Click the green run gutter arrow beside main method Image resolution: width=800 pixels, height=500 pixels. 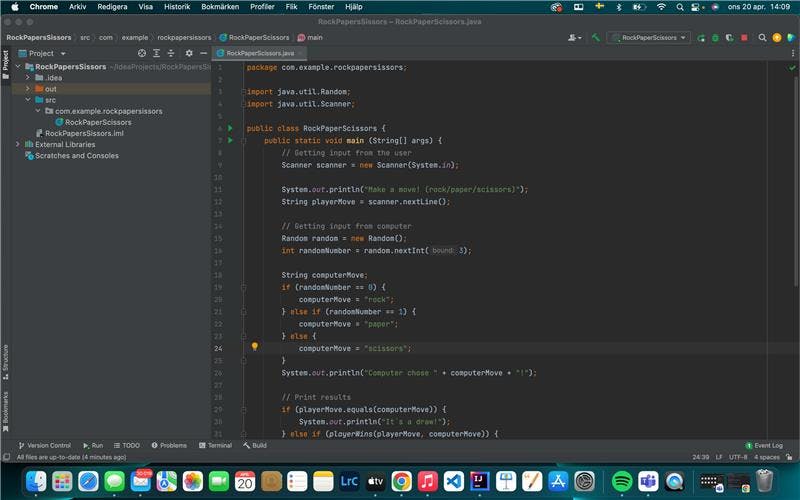click(x=229, y=141)
